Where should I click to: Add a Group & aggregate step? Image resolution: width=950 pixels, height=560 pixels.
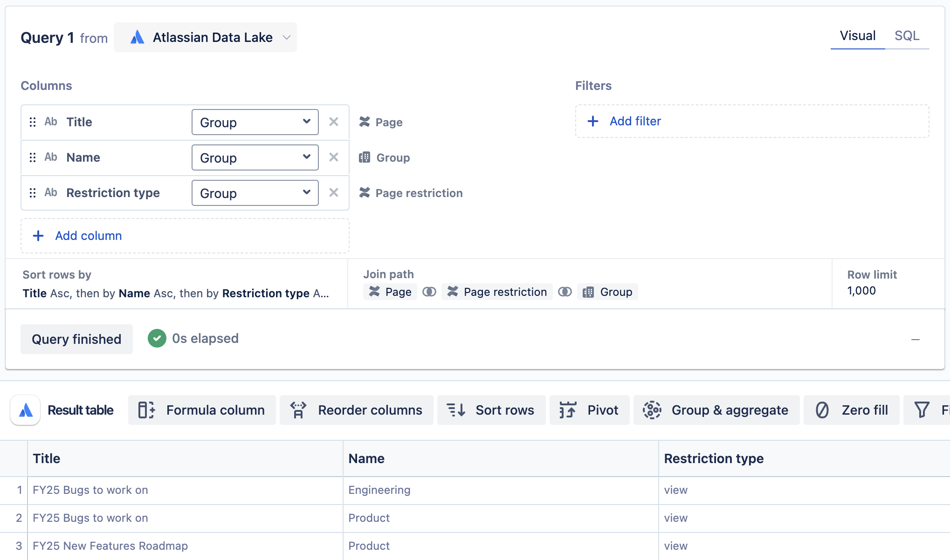coord(716,410)
